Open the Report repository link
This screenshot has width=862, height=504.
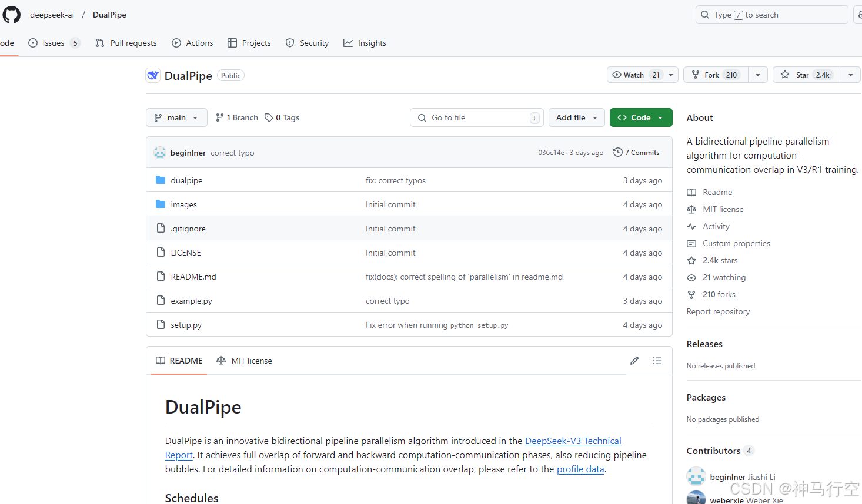[718, 311]
